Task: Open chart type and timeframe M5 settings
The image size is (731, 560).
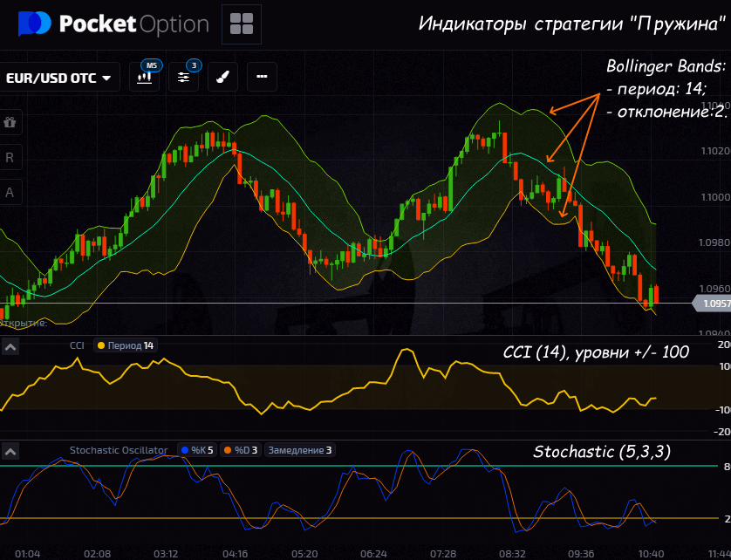Action: (x=147, y=77)
